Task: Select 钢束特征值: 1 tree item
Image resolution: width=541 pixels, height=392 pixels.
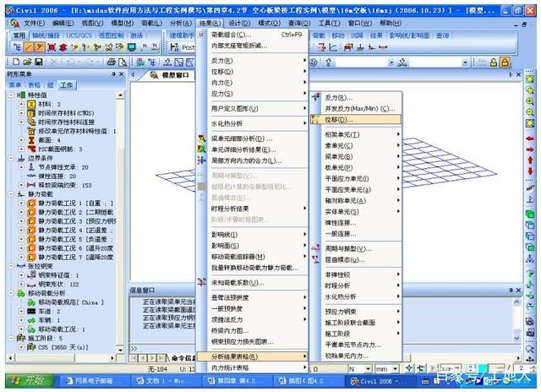Action: coord(58,275)
